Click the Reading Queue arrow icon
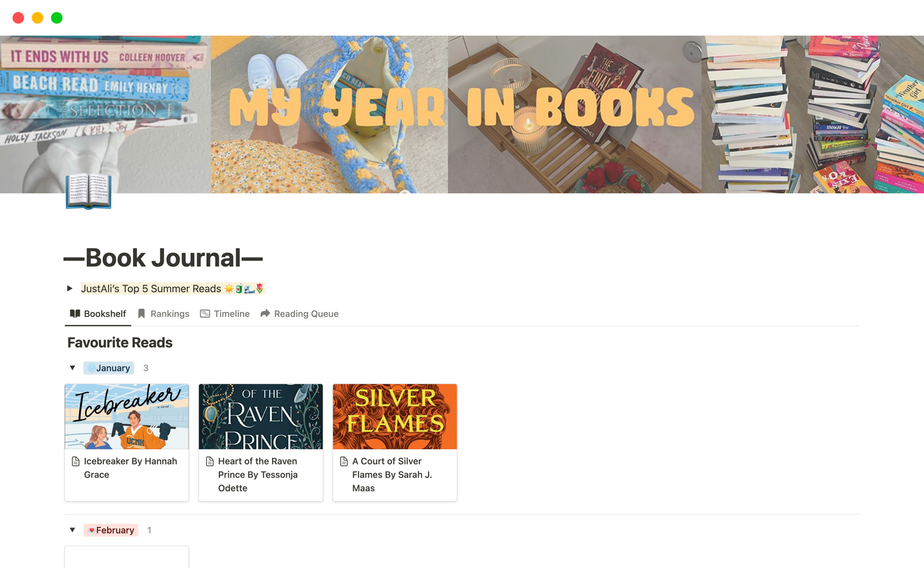The image size is (924, 578). pyautogui.click(x=265, y=314)
